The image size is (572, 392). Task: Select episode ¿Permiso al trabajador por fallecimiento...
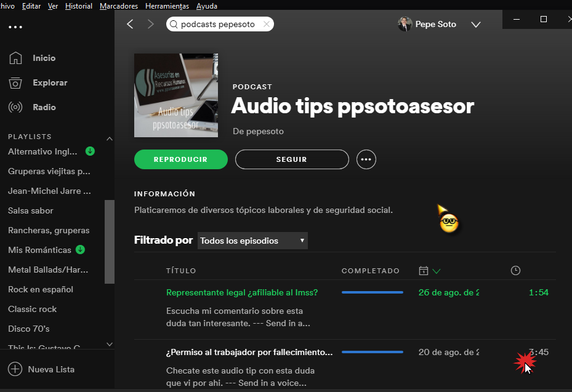pos(249,352)
